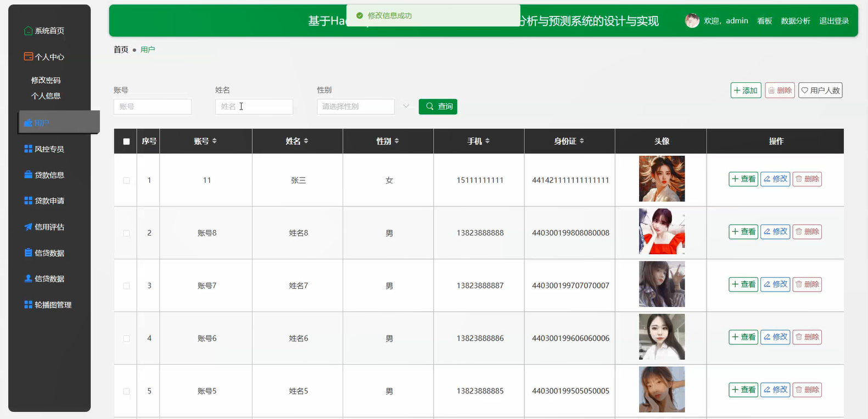View details with 查看 for 张三
This screenshot has width=868, height=419.
[x=743, y=179]
